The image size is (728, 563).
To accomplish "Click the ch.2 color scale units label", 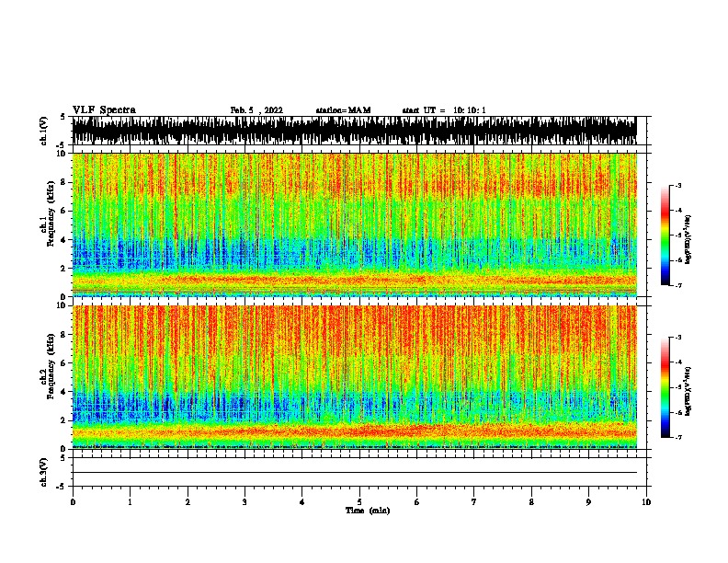I will click(x=688, y=391).
